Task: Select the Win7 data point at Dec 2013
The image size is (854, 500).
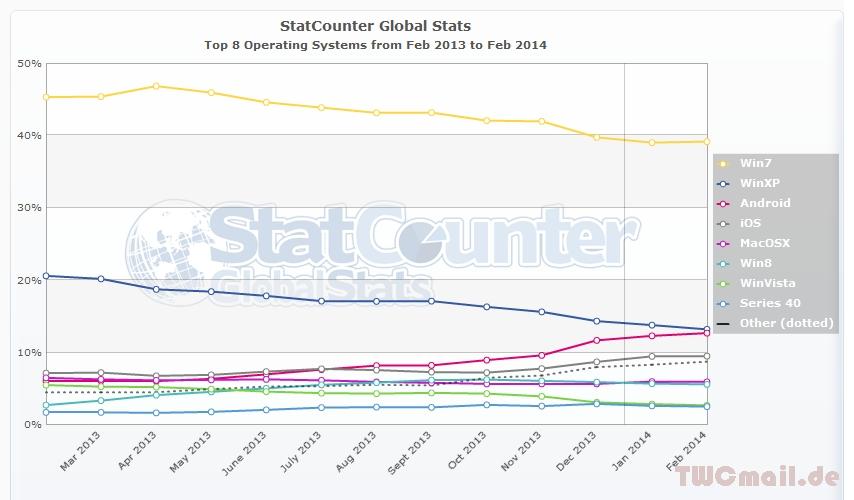Action: 597,137
